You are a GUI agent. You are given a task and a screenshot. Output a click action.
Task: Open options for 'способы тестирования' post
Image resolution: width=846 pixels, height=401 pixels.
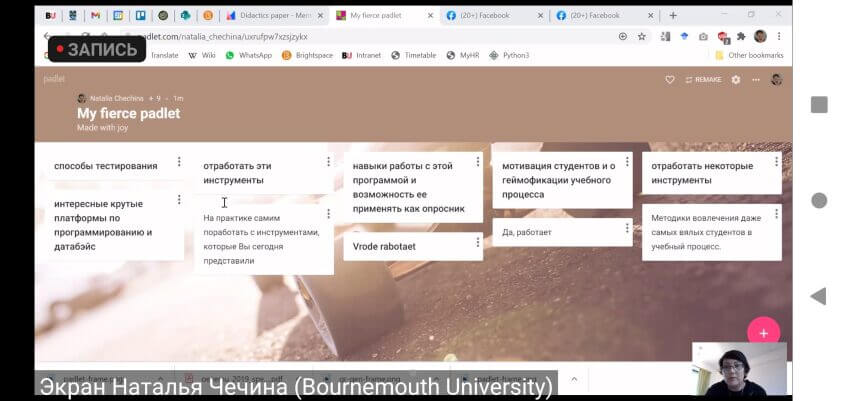(179, 162)
